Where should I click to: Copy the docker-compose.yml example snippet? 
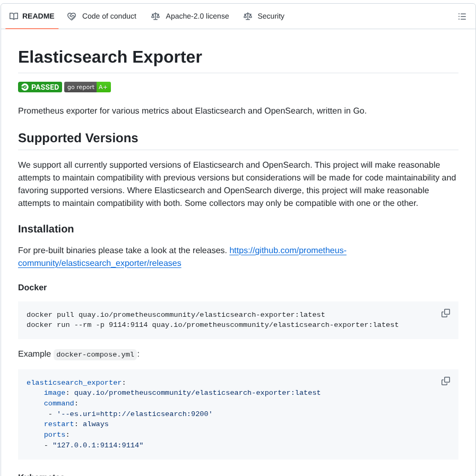445,381
